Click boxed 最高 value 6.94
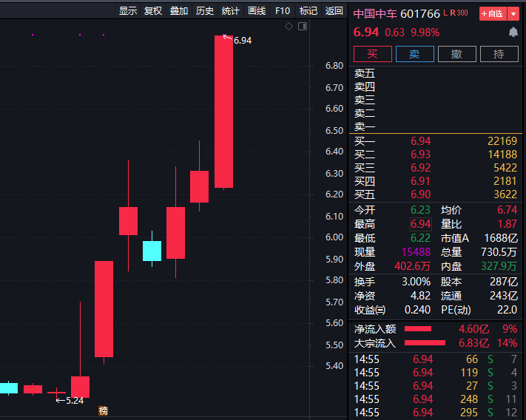 [x=421, y=224]
